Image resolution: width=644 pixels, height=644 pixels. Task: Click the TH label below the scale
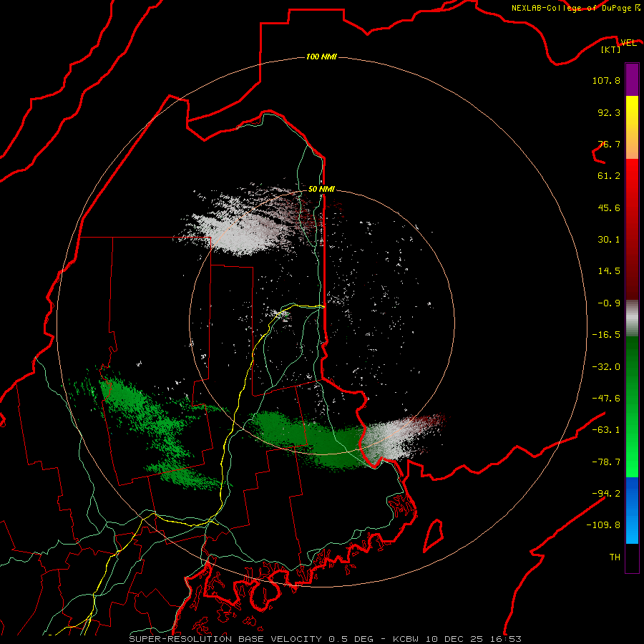click(x=615, y=557)
